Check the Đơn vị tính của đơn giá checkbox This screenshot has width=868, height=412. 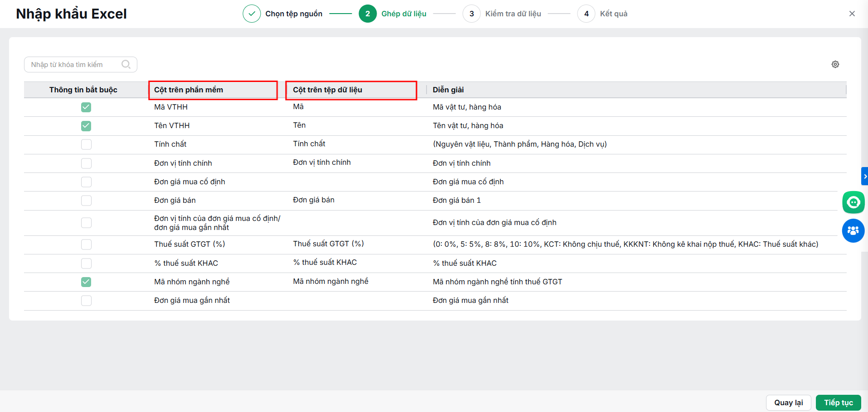tap(86, 223)
